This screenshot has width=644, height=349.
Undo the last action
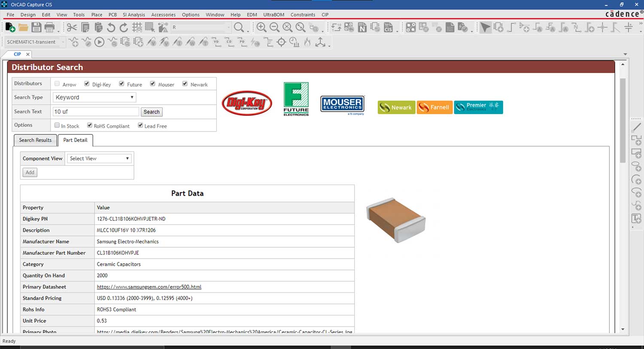(111, 27)
